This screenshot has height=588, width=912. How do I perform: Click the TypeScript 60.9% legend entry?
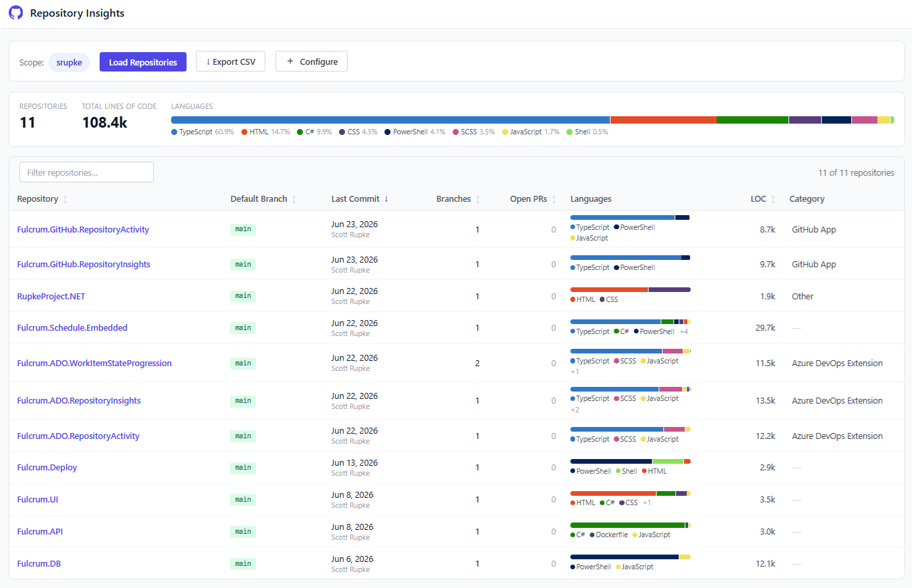click(203, 132)
